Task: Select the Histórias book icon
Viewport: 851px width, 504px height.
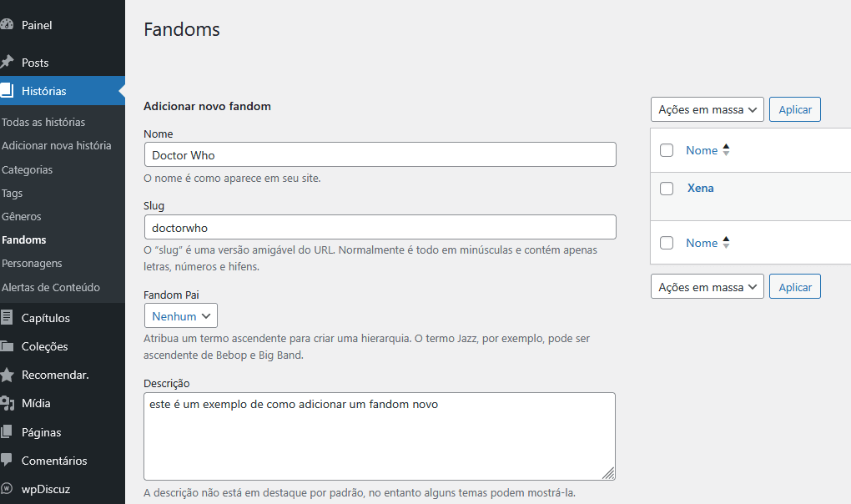Action: pos(7,91)
